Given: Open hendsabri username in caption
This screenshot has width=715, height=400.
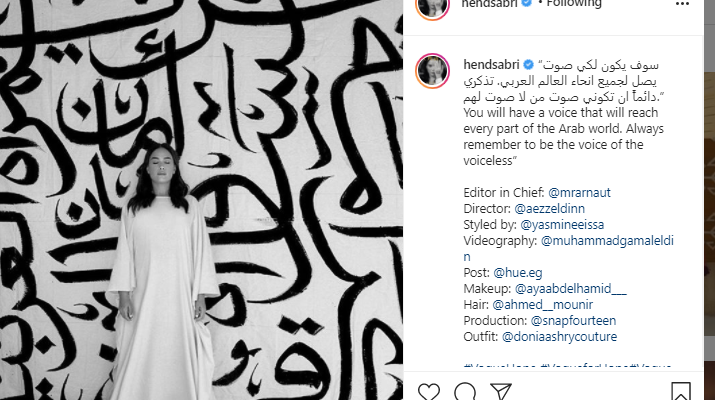Looking at the screenshot, I should (x=491, y=65).
